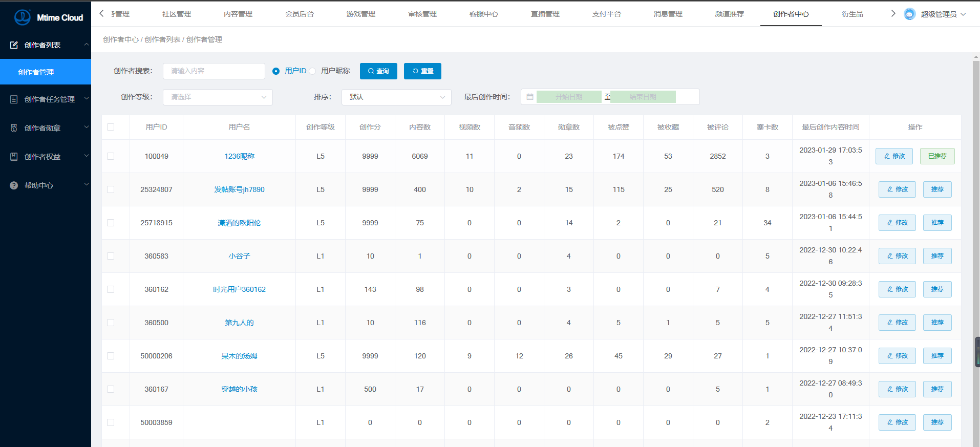The height and width of the screenshot is (447, 980).
Task: Expand the 创作者勋章 sidebar section
Action: click(x=87, y=127)
